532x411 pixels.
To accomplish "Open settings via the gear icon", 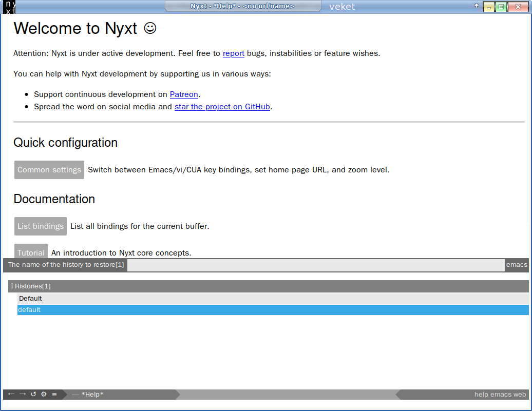I will coord(44,394).
